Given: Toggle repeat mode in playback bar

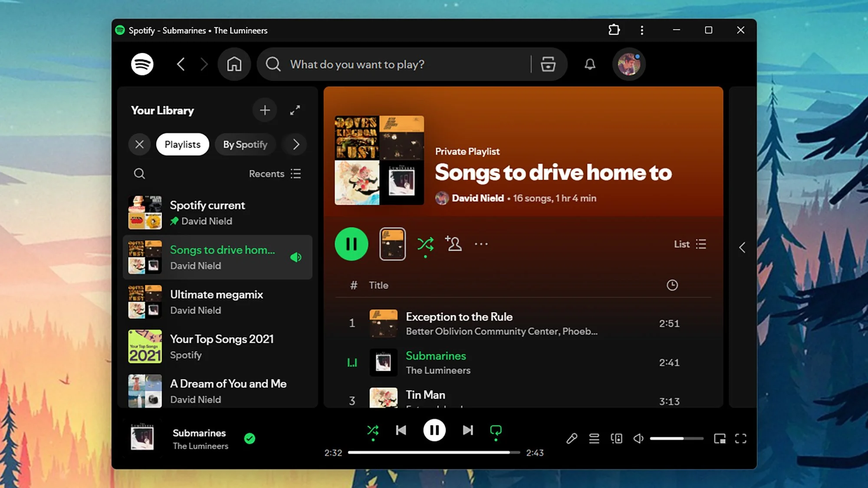Looking at the screenshot, I should click(x=495, y=430).
